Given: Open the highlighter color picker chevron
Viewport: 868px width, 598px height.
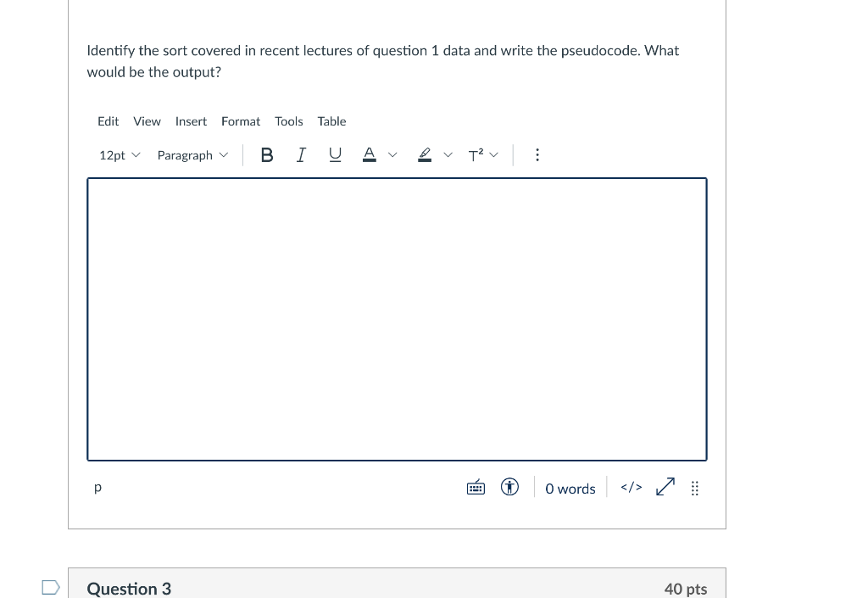Looking at the screenshot, I should click(448, 154).
